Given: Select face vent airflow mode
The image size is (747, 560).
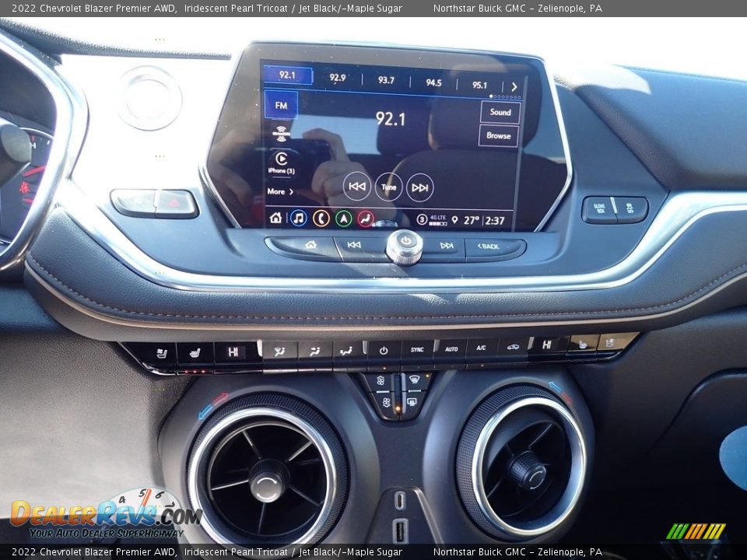Looking at the screenshot, I should click(314, 352).
